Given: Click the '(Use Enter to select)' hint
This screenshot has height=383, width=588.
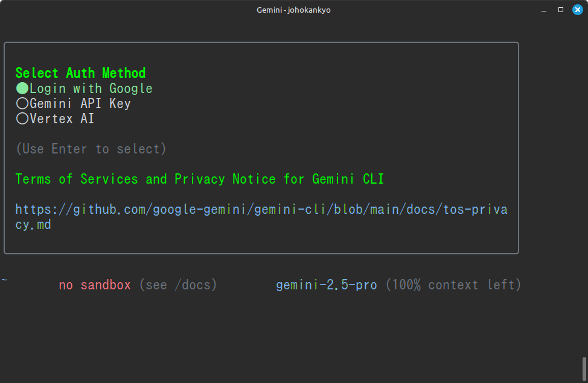Looking at the screenshot, I should pos(91,149).
